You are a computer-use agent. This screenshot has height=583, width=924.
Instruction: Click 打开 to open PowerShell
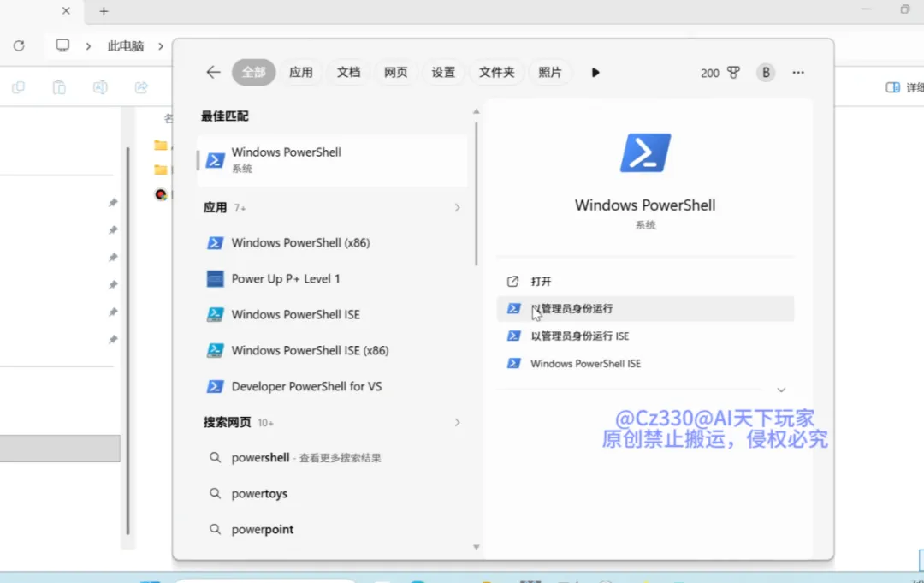pyautogui.click(x=645, y=281)
